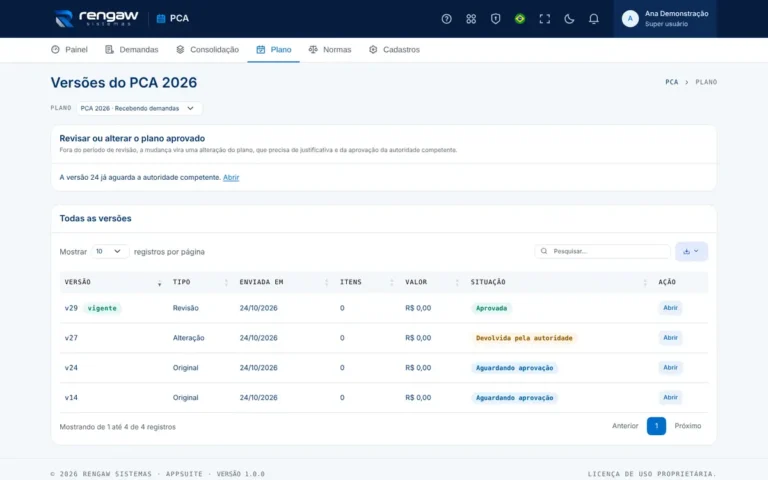Open the help question mark icon
This screenshot has height=480, width=768.
446,19
